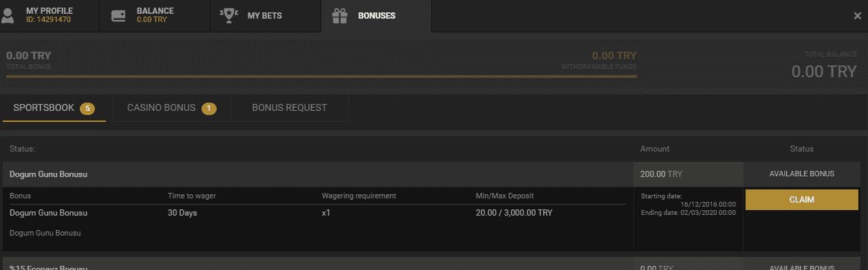The width and height of the screenshot is (868, 270).
Task: Click the Bonuses gift box icon
Action: click(339, 15)
